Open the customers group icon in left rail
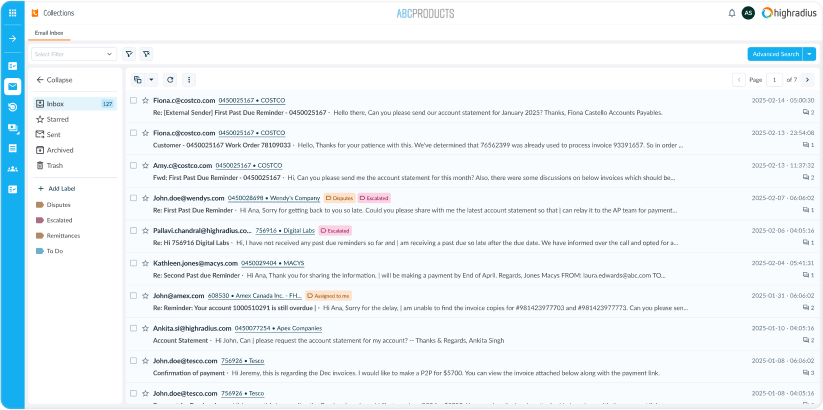823x410 pixels. [x=13, y=169]
